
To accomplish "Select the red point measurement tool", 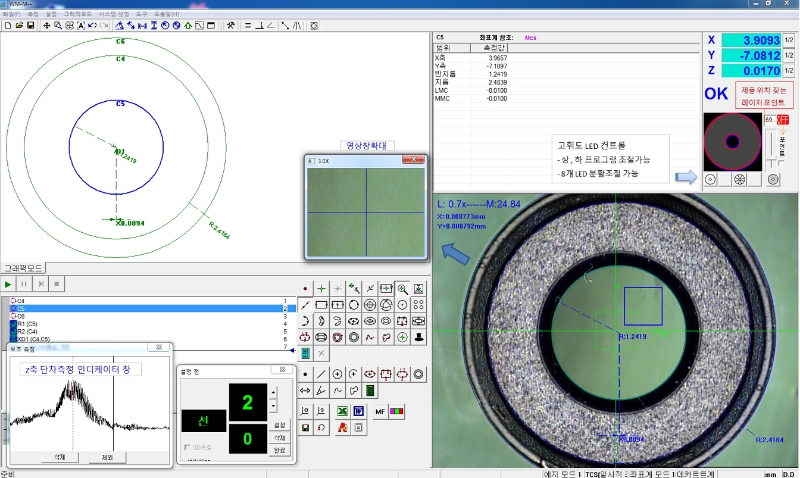I will [306, 288].
